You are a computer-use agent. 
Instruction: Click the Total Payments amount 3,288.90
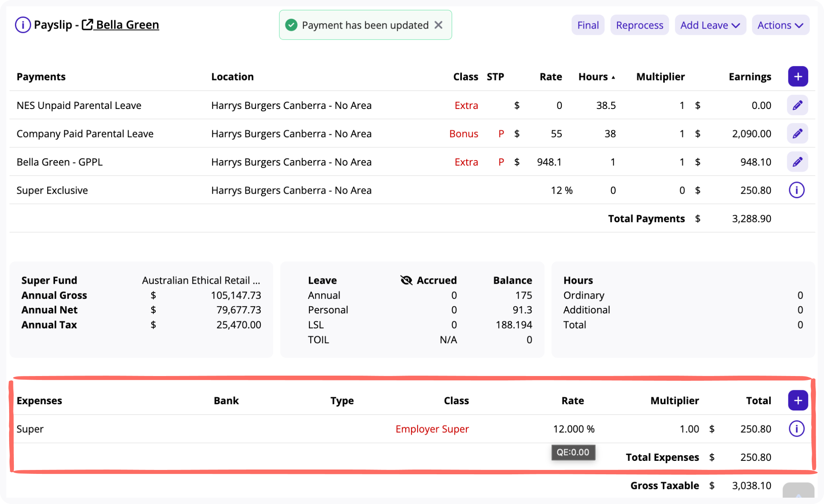click(751, 219)
